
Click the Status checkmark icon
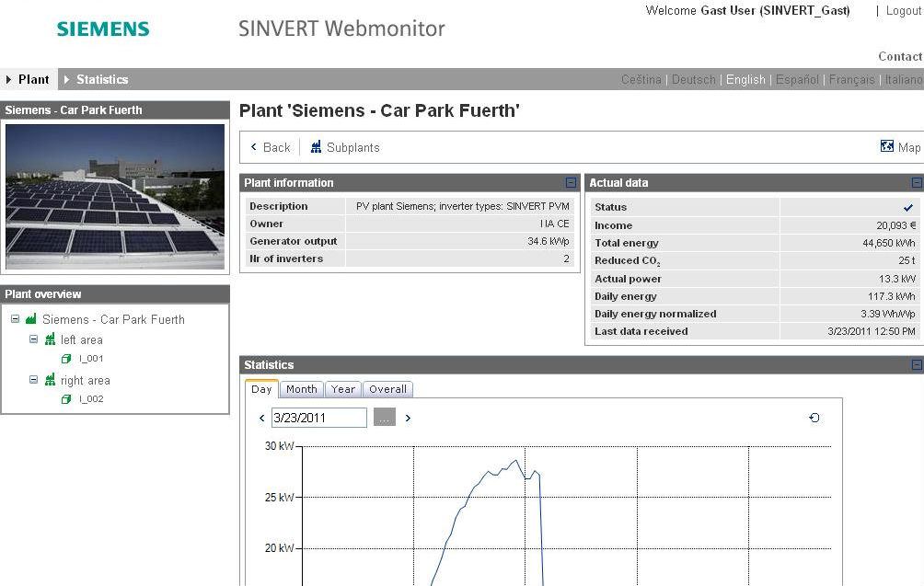coord(908,207)
